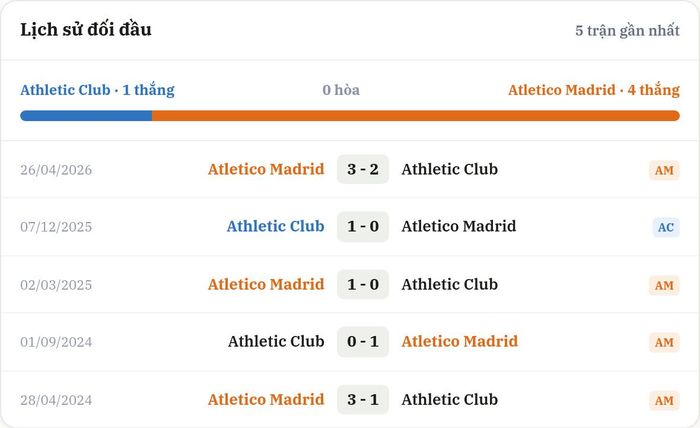Open '5 trận gần nhất' filter

627,30
